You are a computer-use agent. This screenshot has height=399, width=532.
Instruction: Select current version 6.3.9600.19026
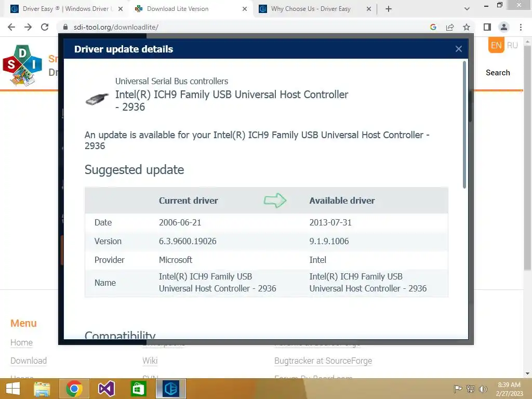[188, 241]
